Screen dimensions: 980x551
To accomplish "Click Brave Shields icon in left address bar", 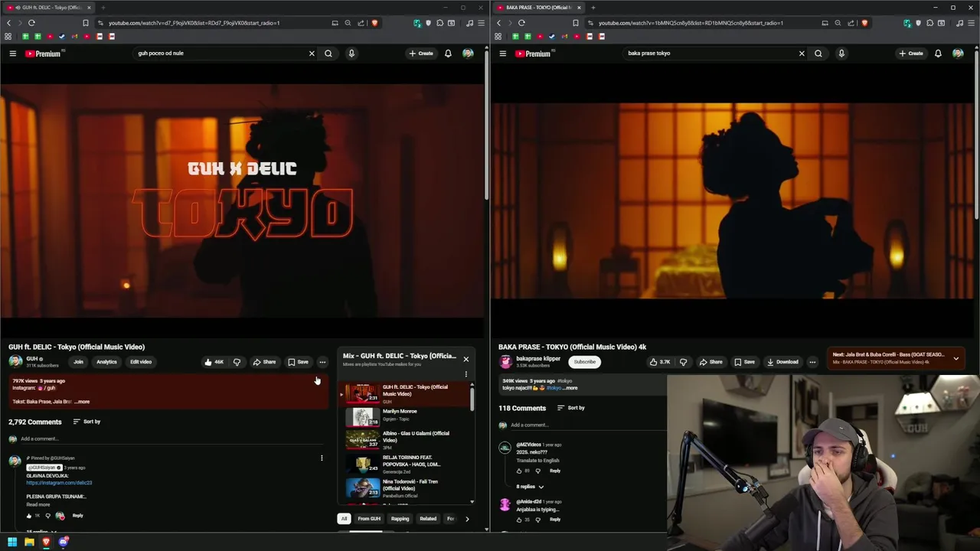I will (x=374, y=23).
